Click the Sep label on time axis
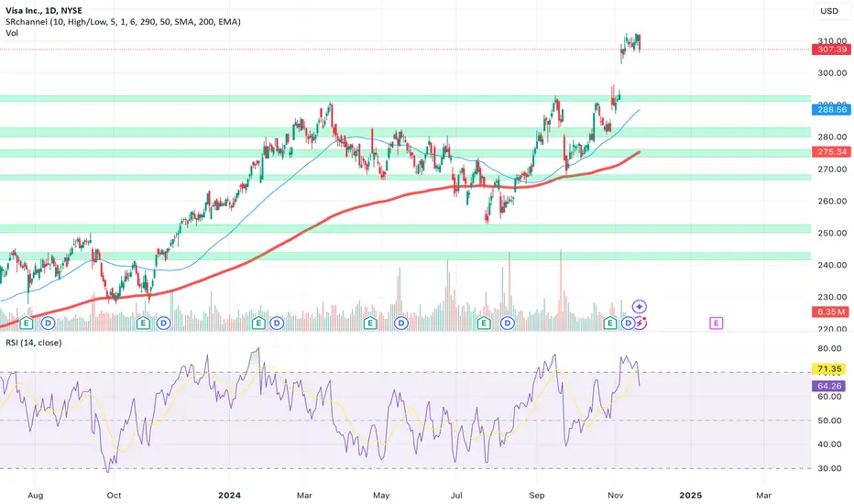This screenshot has width=854, height=504. pos(537,495)
